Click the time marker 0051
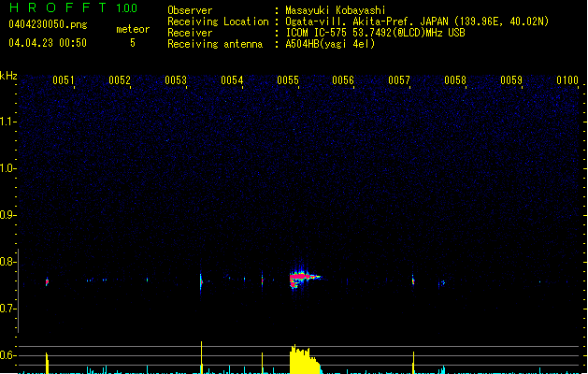This screenshot has width=588, height=374. pyautogui.click(x=63, y=80)
